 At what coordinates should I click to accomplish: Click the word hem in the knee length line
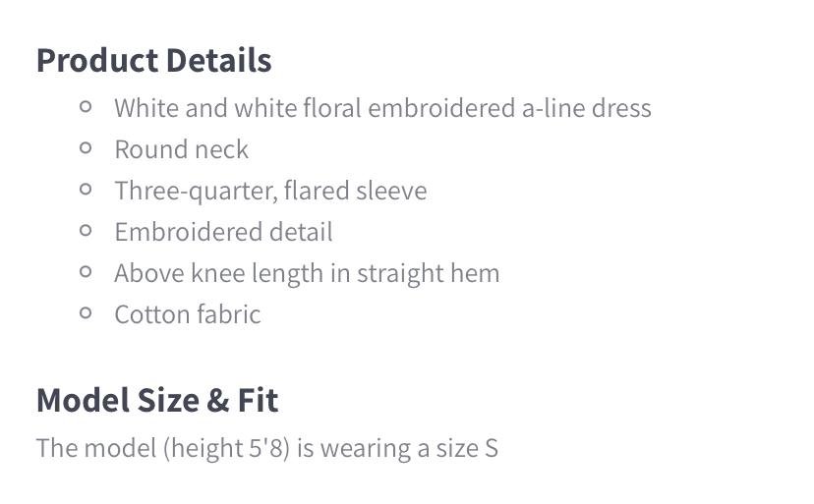474,273
